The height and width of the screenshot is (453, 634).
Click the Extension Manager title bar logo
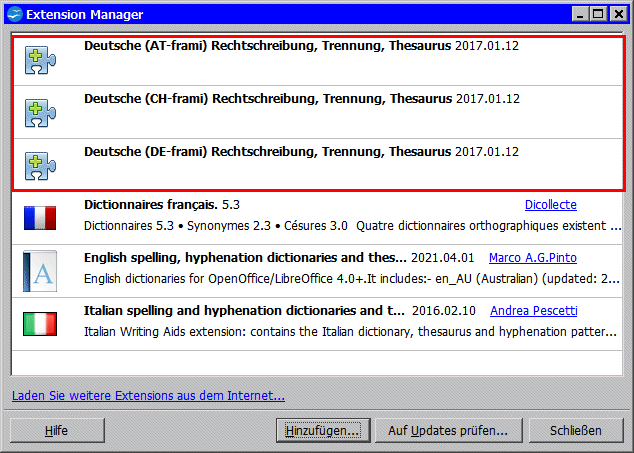pyautogui.click(x=15, y=14)
